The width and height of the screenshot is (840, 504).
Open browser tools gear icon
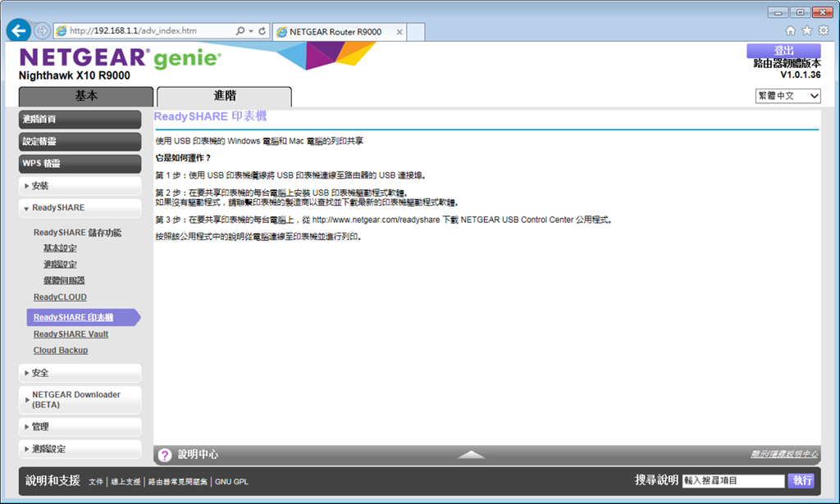(x=824, y=30)
